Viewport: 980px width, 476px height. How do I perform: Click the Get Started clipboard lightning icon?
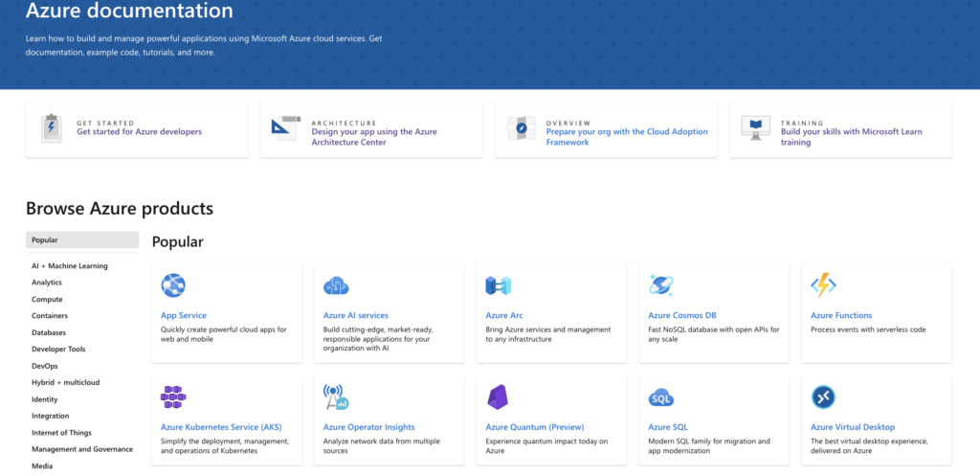pos(52,128)
